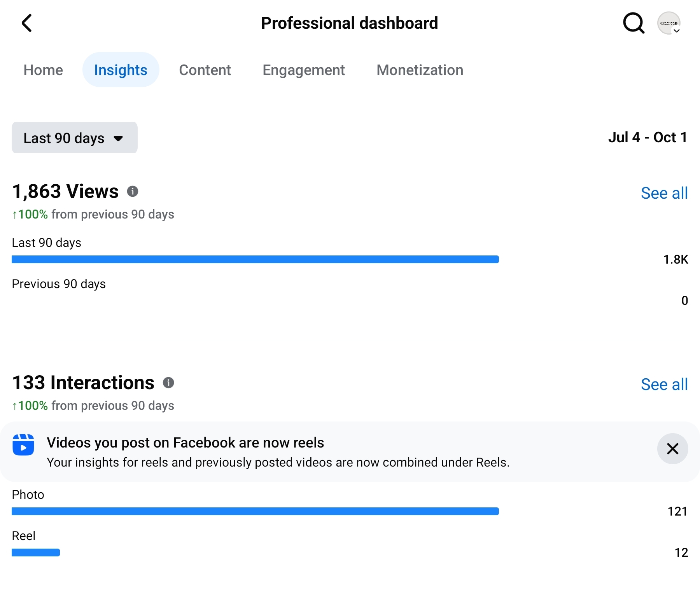
Task: Click the Jul 4 - Oct 1 date range
Action: click(647, 137)
